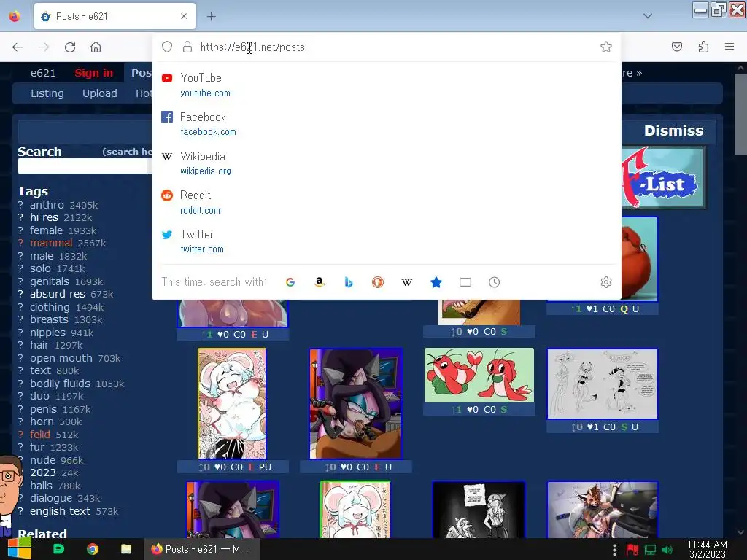
Task: Search in open Tabs icon
Action: pos(465,282)
